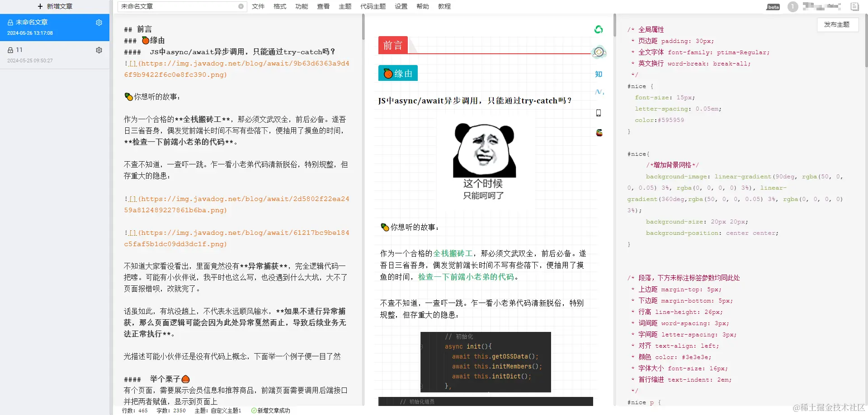Viewport: 868px width, 415px height.
Task: Open the article list icon at top right
Action: pos(854,6)
